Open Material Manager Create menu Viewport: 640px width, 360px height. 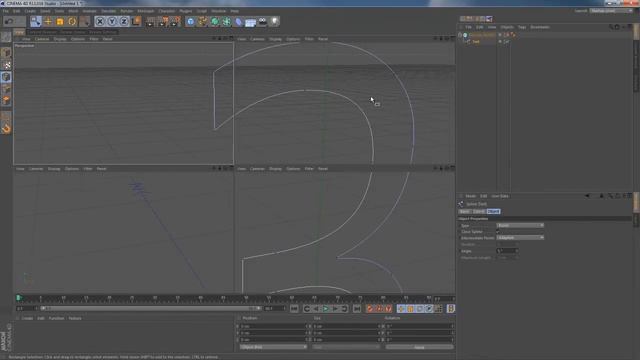point(27,318)
